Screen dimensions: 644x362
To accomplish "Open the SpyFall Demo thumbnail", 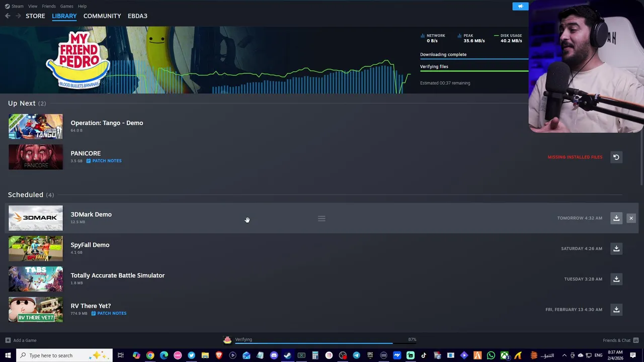I will (x=36, y=248).
